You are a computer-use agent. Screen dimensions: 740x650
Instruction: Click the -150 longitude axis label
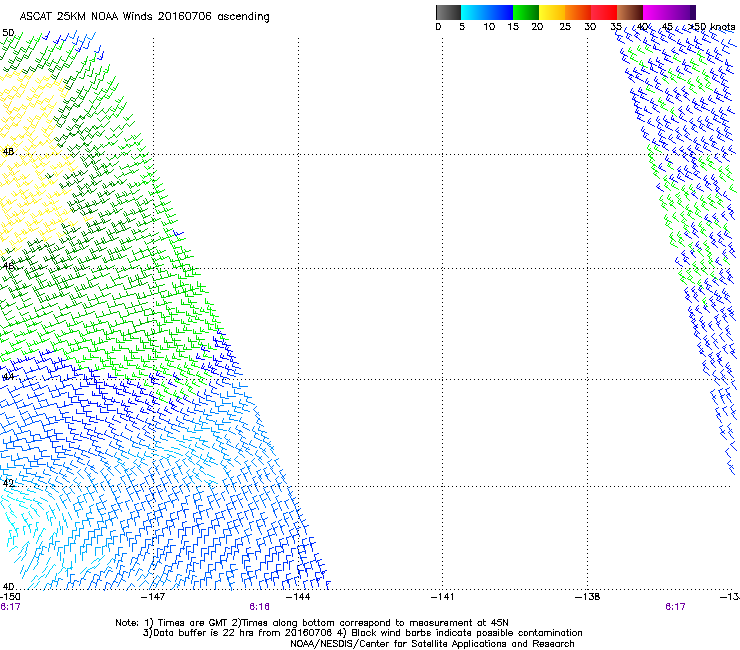[x=10, y=597]
